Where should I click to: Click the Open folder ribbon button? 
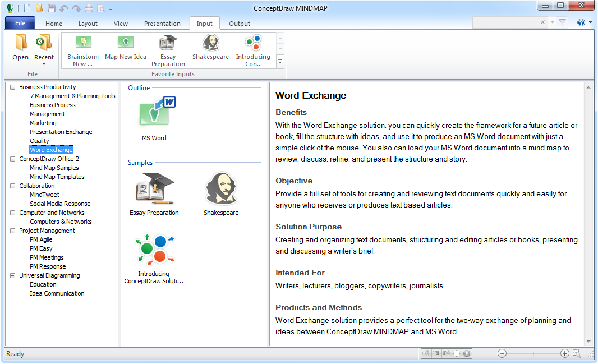tap(21, 47)
